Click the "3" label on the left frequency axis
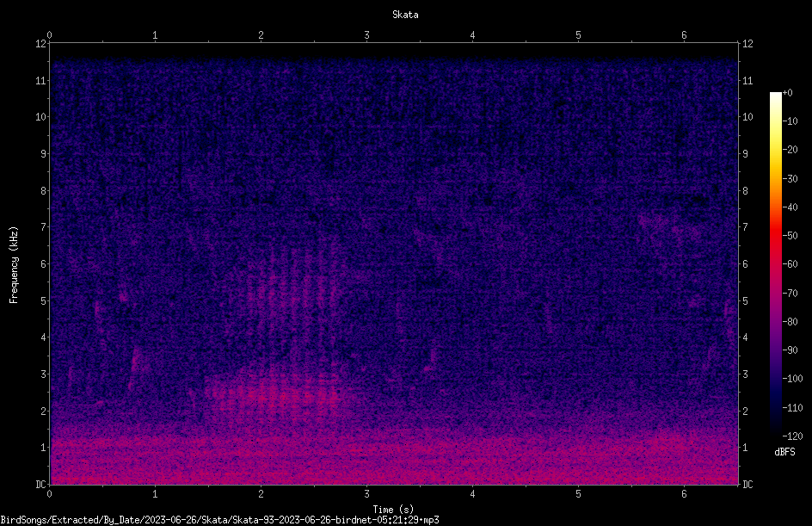The width and height of the screenshot is (812, 526). (x=43, y=374)
